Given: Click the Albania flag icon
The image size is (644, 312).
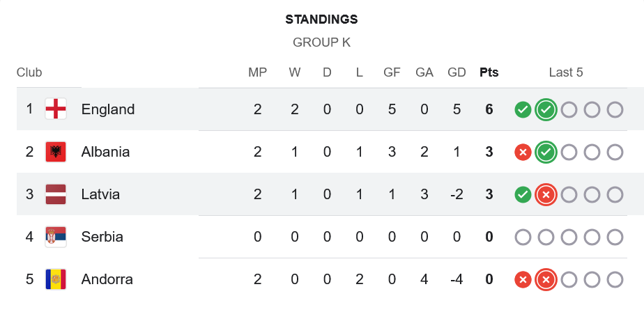Looking at the screenshot, I should [56, 152].
